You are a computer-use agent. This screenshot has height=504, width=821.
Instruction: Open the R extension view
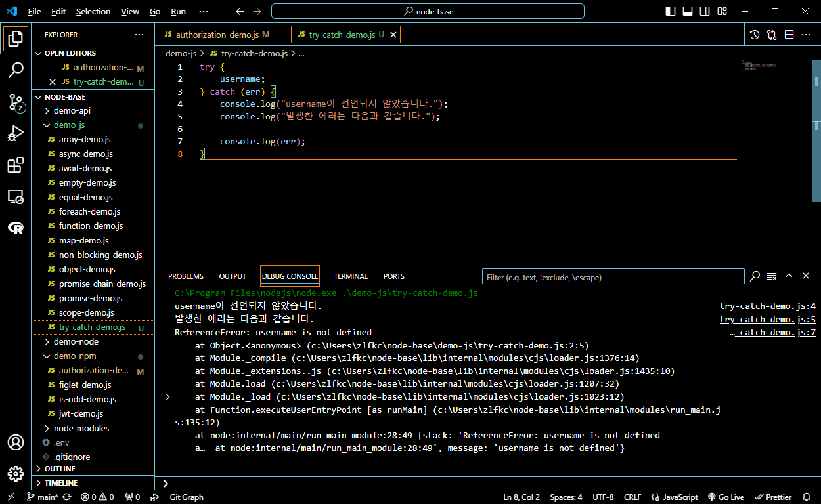pos(16,228)
